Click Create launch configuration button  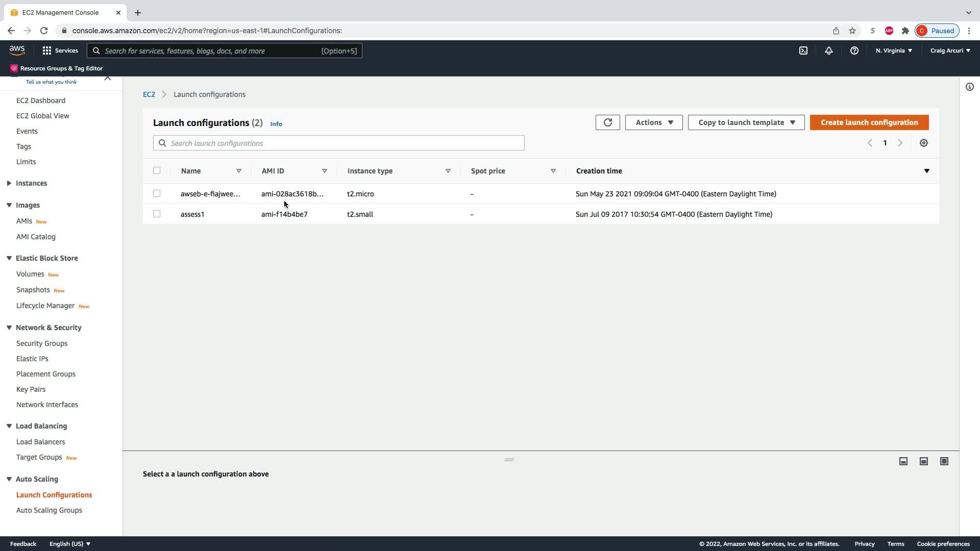pos(869,122)
